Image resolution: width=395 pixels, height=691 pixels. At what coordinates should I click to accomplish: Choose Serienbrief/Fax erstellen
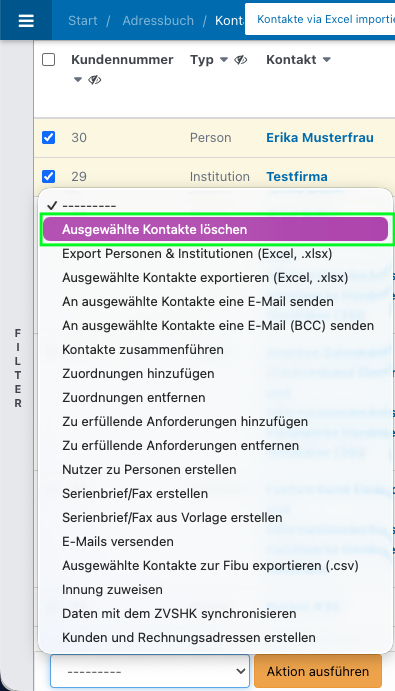click(215, 494)
